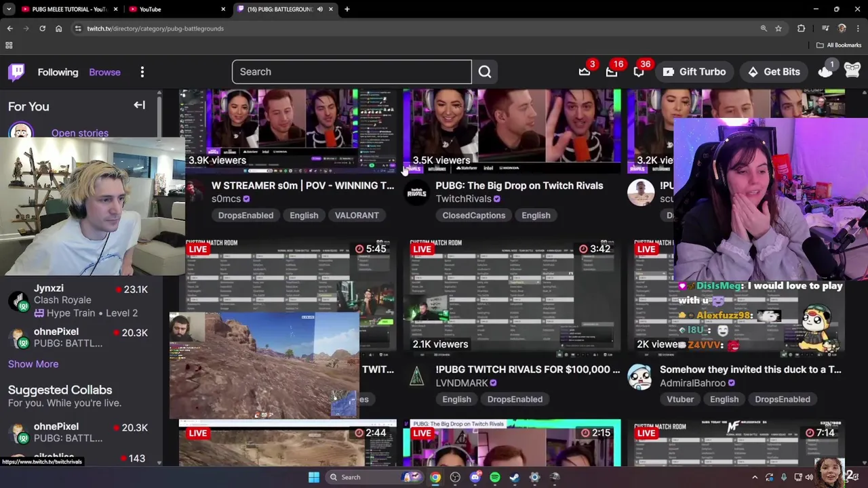Open the s0mcs channel avatar

point(194,192)
